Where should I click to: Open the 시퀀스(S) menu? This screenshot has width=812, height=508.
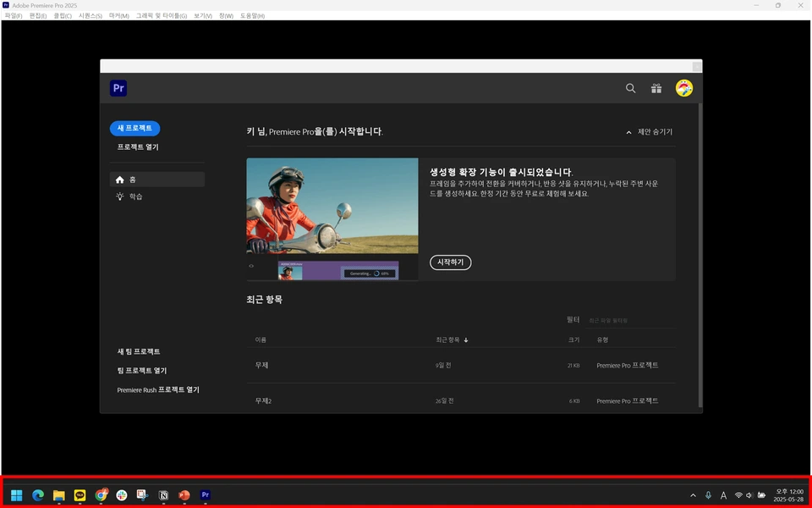[91, 16]
